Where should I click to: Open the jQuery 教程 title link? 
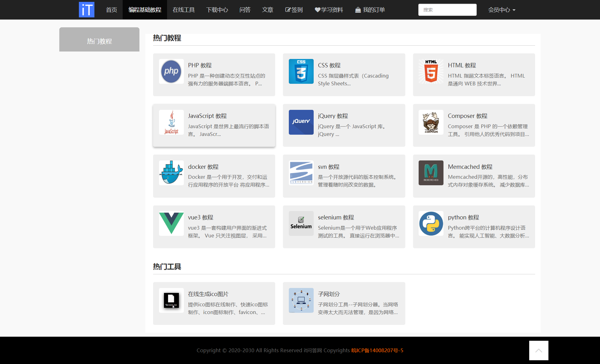[333, 116]
